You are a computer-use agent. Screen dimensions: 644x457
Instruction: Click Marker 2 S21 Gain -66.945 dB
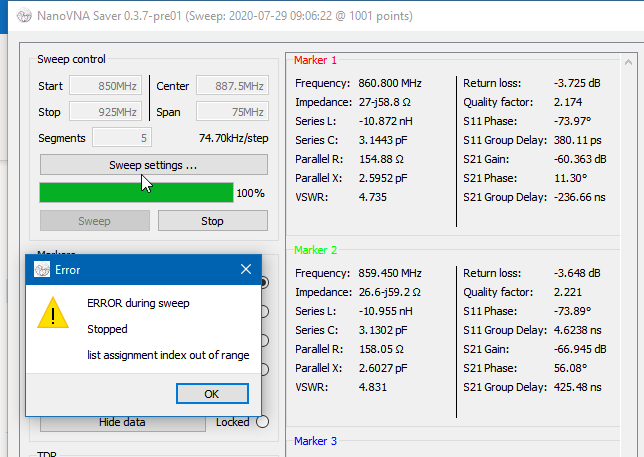point(580,349)
